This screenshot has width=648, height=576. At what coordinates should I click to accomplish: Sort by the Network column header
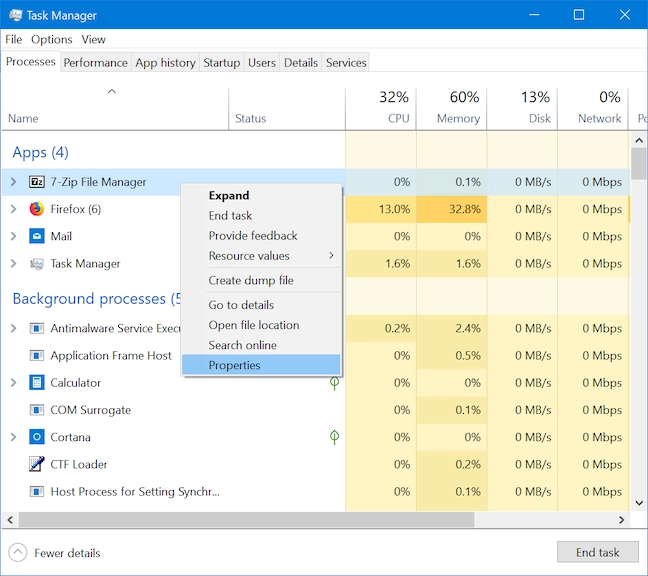pyautogui.click(x=593, y=109)
